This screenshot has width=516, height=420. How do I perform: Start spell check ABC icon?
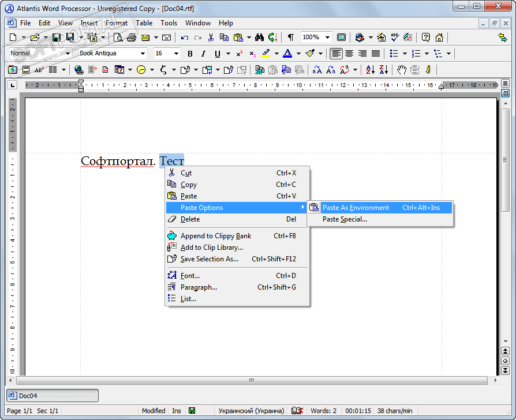[x=395, y=37]
